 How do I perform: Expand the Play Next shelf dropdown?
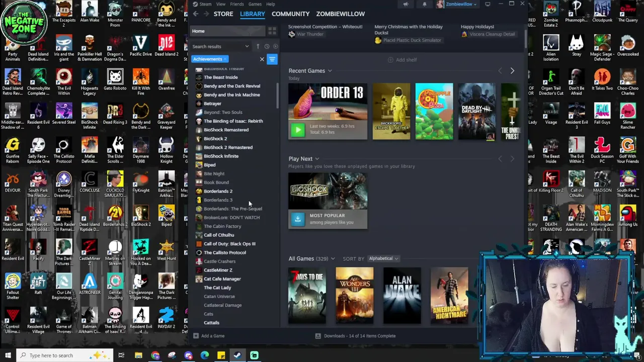click(x=316, y=159)
